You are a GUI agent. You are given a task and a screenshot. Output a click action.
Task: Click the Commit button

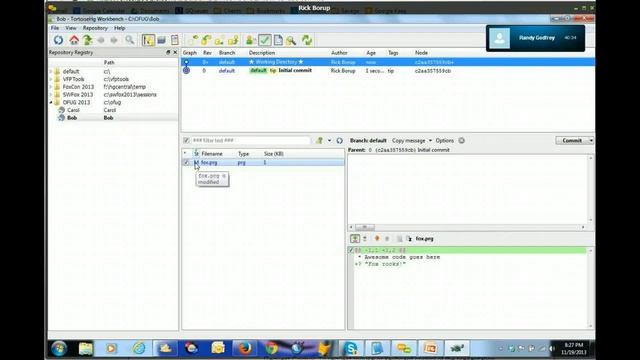tap(572, 140)
